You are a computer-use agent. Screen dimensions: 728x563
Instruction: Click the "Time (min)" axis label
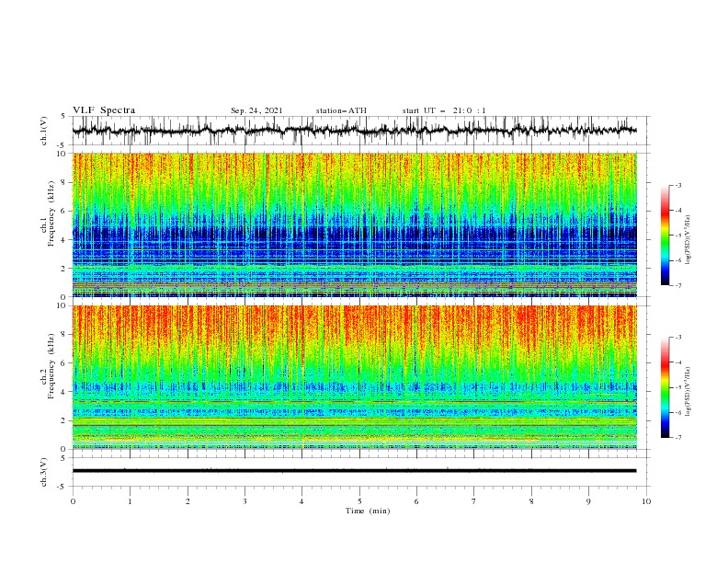(368, 511)
